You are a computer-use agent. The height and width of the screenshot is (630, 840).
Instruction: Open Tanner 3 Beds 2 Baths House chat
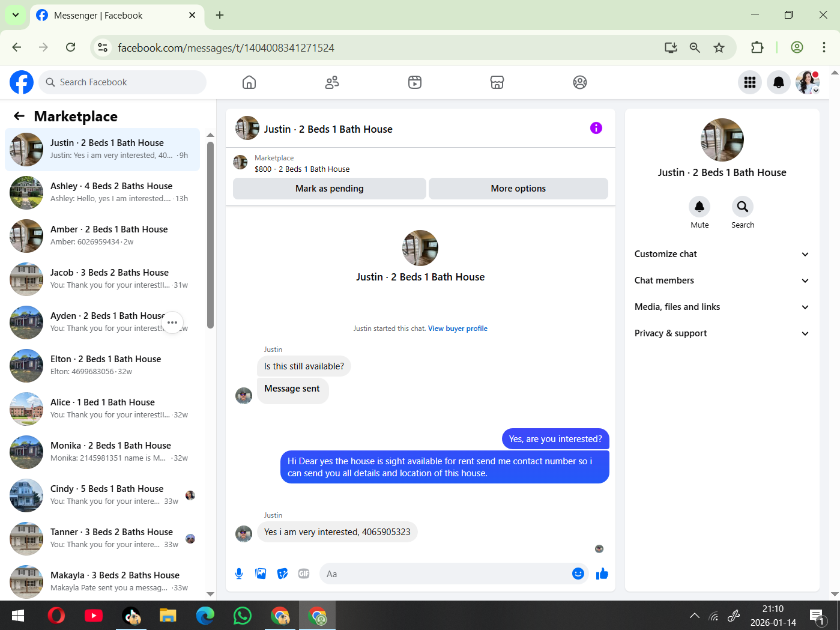pyautogui.click(x=102, y=539)
